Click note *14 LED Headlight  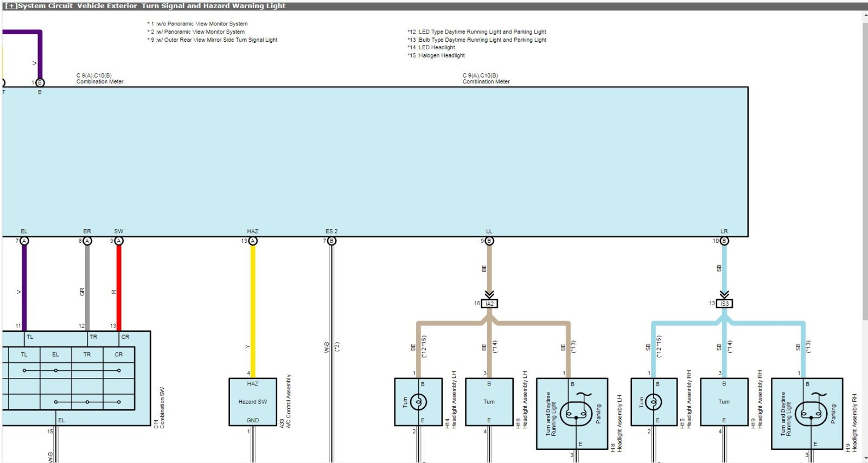click(431, 47)
